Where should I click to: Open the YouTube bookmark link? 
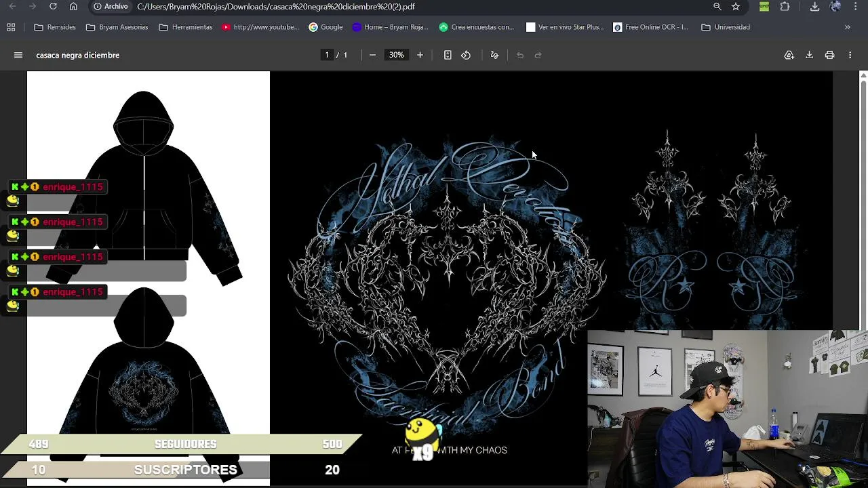point(260,27)
